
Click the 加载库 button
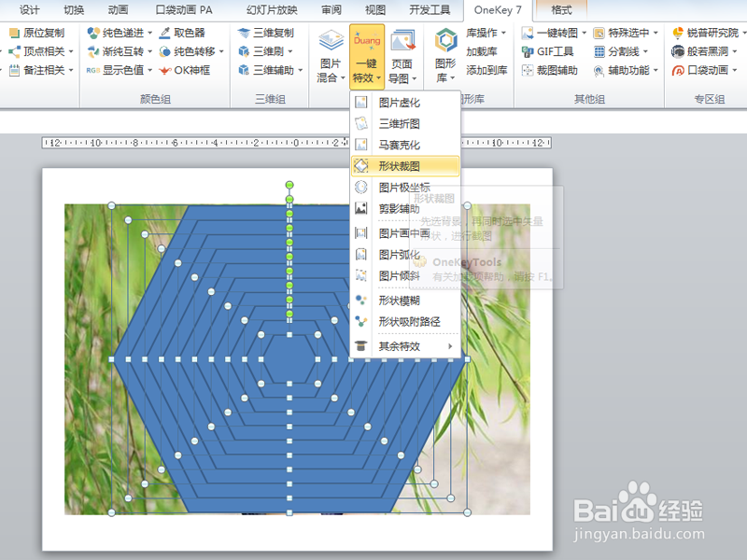pyautogui.click(x=482, y=51)
